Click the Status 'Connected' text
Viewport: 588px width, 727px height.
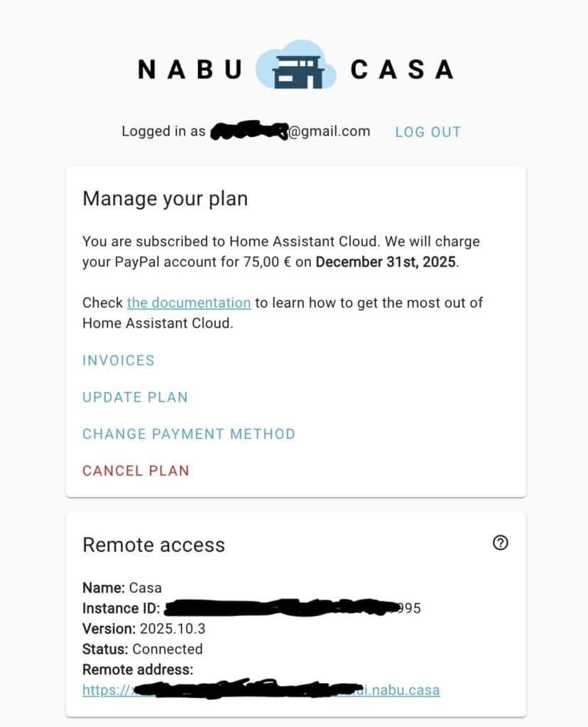168,649
